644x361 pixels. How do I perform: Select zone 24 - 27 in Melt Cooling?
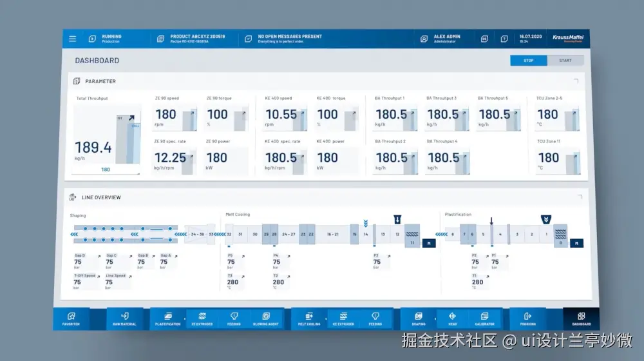[289, 235]
